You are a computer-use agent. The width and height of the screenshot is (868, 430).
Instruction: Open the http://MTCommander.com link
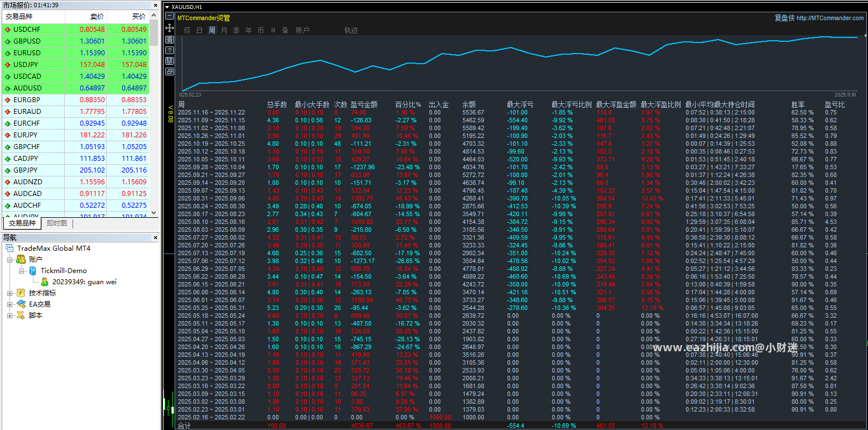(830, 18)
